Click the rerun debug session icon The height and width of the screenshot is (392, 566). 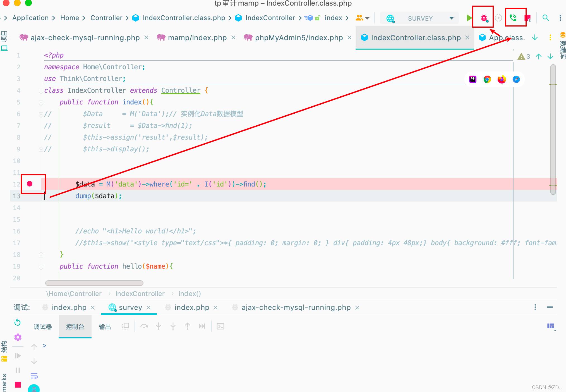18,322
